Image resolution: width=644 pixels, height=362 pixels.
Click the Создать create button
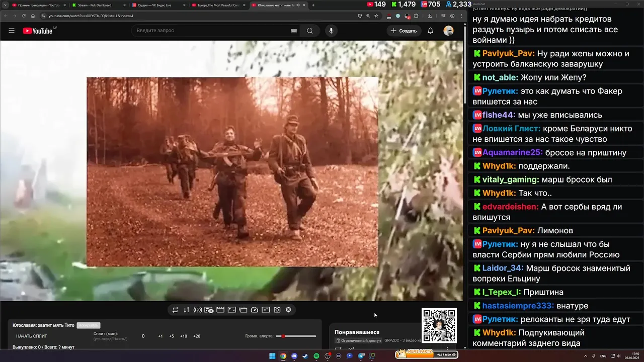404,31
